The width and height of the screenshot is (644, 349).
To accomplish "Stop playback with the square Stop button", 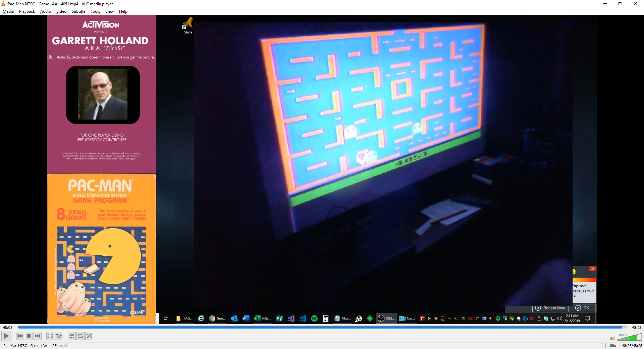I will pos(29,336).
